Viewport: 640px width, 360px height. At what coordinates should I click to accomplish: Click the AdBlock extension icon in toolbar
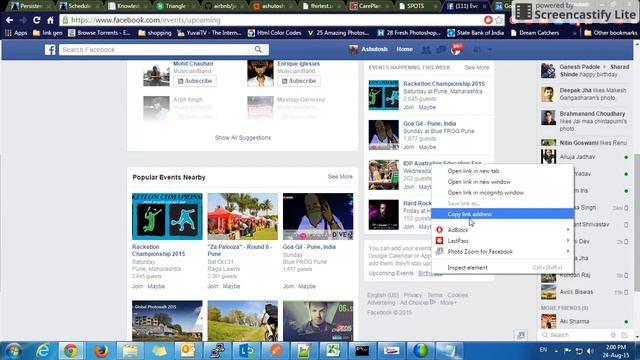pos(488,20)
